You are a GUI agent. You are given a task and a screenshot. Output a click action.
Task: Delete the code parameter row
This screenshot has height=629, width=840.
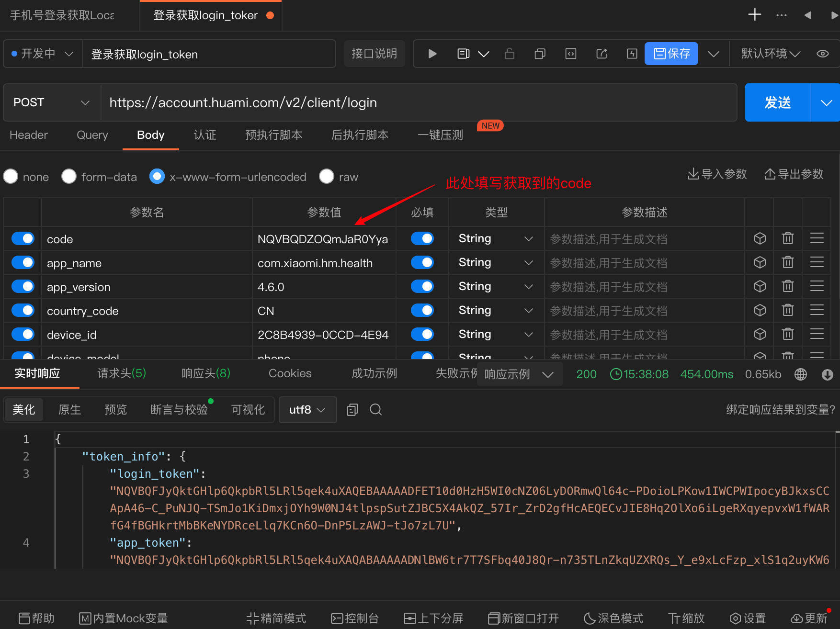click(788, 238)
